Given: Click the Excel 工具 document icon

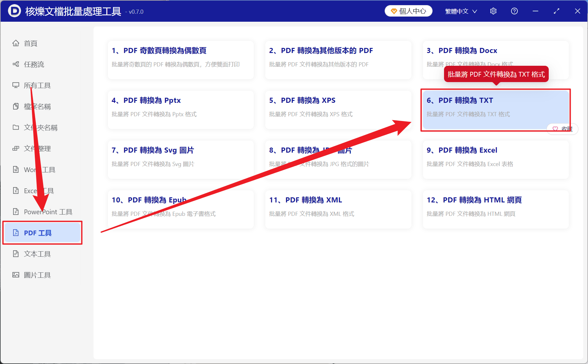Looking at the screenshot, I should pos(16,191).
